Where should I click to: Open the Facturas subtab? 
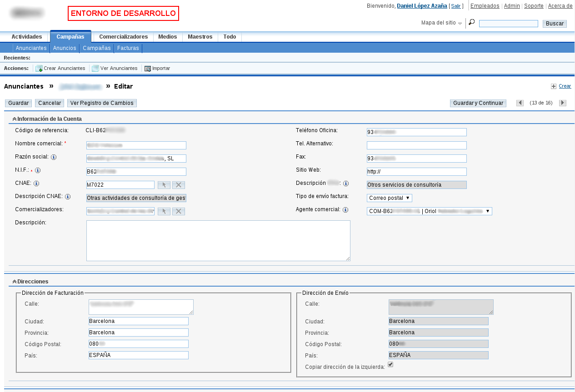point(128,48)
